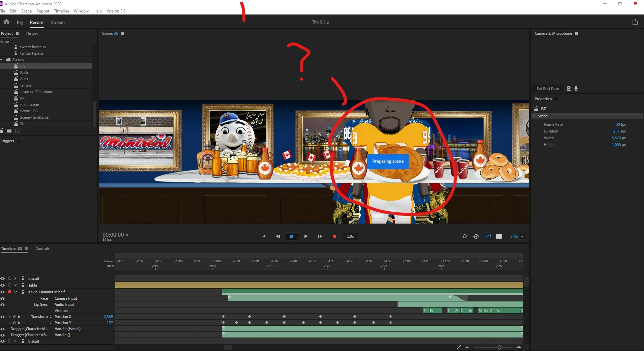
Task: Open Camera & Microphone panel menu
Action: click(577, 33)
